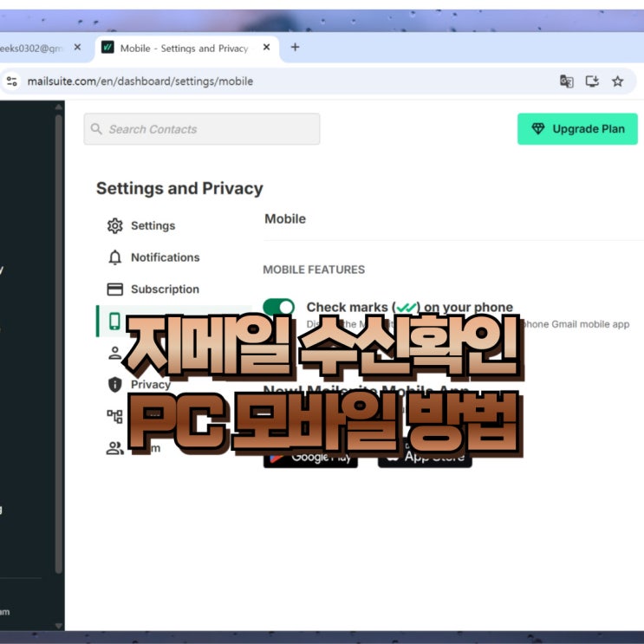Bookmark this page with the star icon

pos(617,81)
